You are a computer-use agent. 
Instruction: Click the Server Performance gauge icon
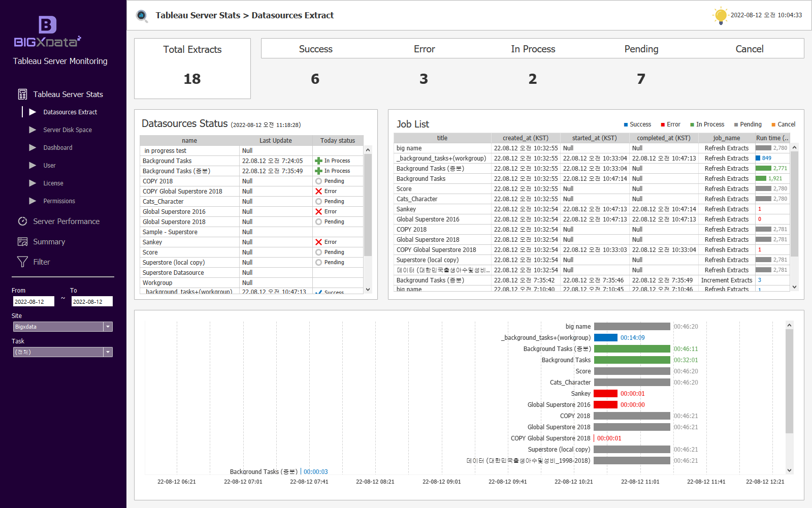pyautogui.click(x=22, y=221)
